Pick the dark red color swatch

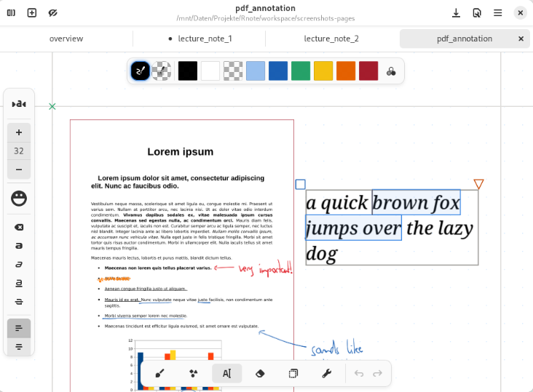[368, 71]
